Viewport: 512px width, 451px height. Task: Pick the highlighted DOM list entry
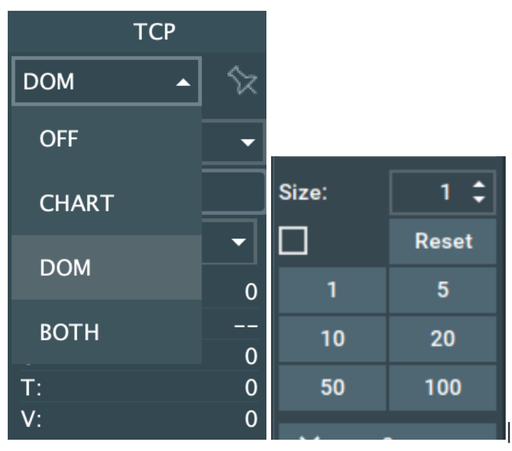coord(107,267)
